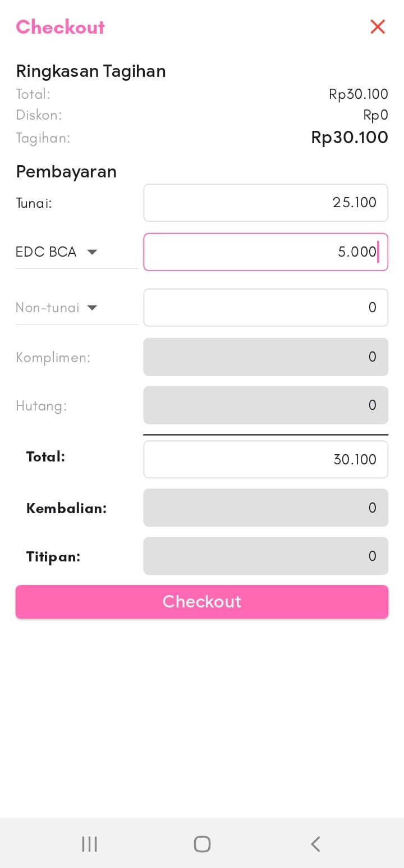Click the Hutang amount field
This screenshot has height=868, width=404.
click(x=265, y=405)
